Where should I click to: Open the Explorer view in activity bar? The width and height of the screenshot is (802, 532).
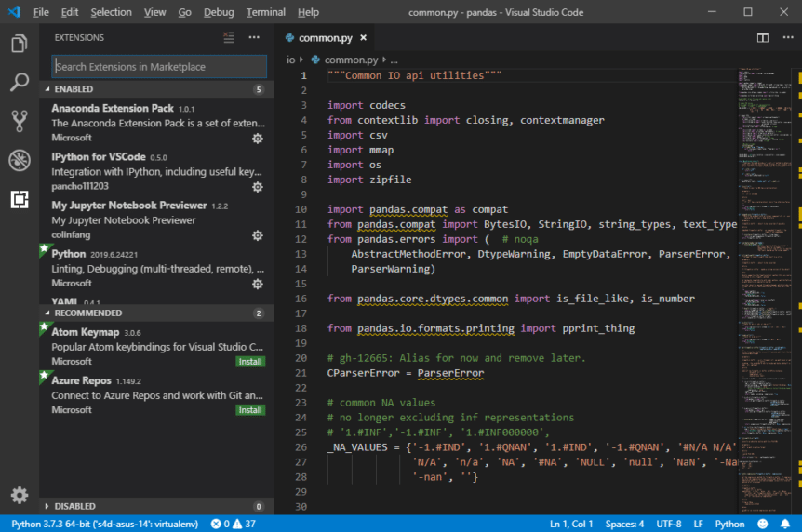click(x=19, y=44)
